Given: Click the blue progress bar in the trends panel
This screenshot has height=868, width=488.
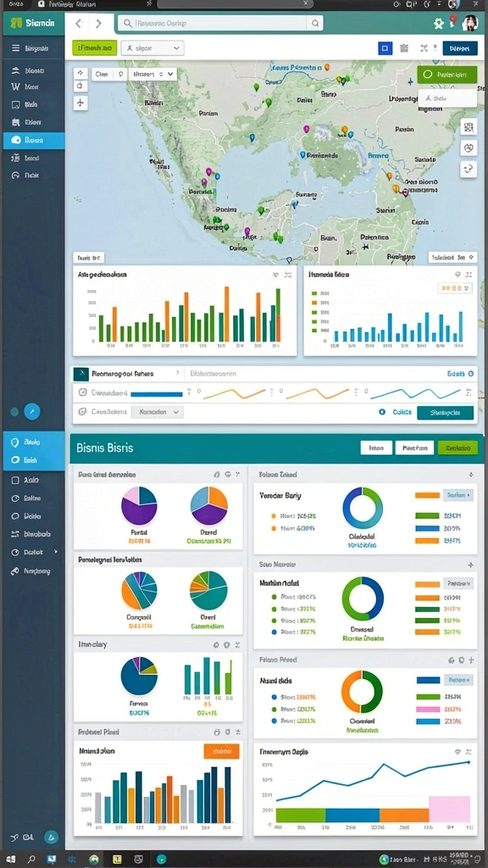Looking at the screenshot, I should coord(157,394).
